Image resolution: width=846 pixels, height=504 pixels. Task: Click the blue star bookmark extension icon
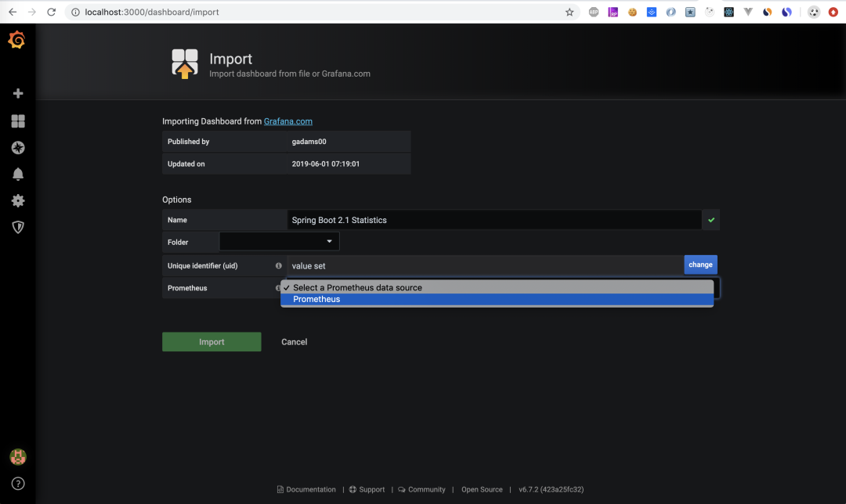coord(690,12)
